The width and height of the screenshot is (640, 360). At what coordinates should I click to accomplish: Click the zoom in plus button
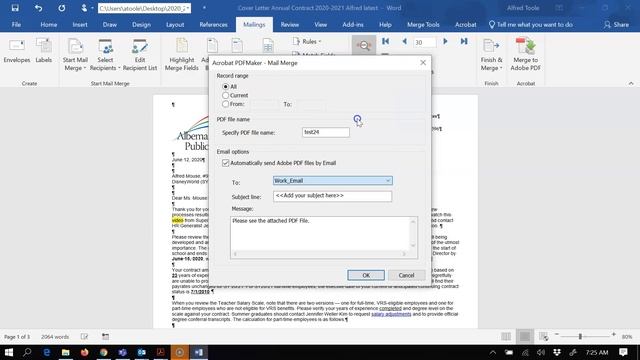(x=613, y=335)
